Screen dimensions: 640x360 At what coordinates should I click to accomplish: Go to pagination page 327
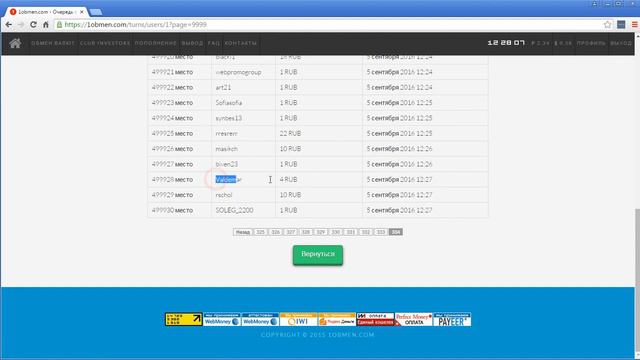291,232
